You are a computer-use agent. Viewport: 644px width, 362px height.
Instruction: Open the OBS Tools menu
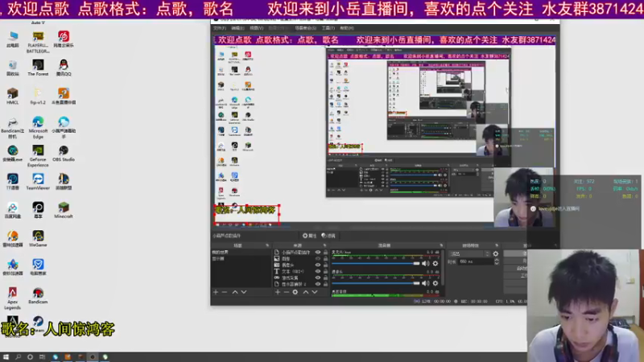(x=328, y=28)
